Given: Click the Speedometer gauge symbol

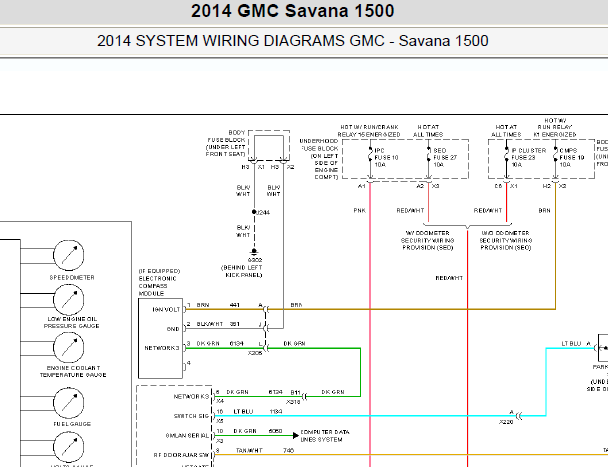Looking at the screenshot, I should pos(68,255).
